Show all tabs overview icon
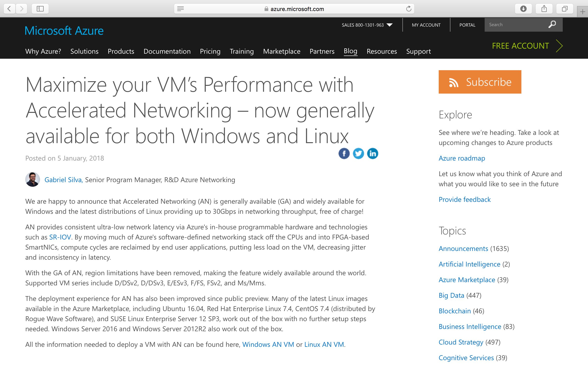 click(565, 9)
